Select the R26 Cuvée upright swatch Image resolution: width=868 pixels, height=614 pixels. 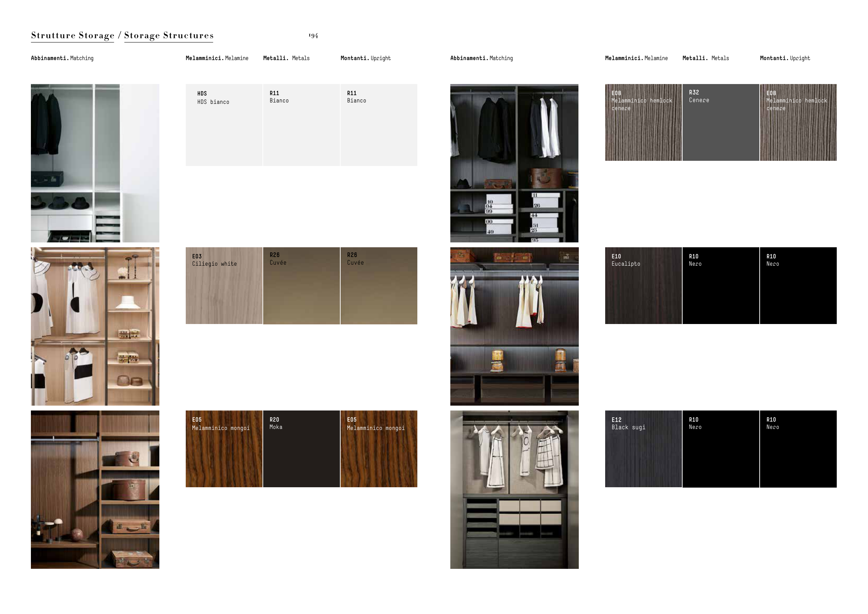[379, 286]
